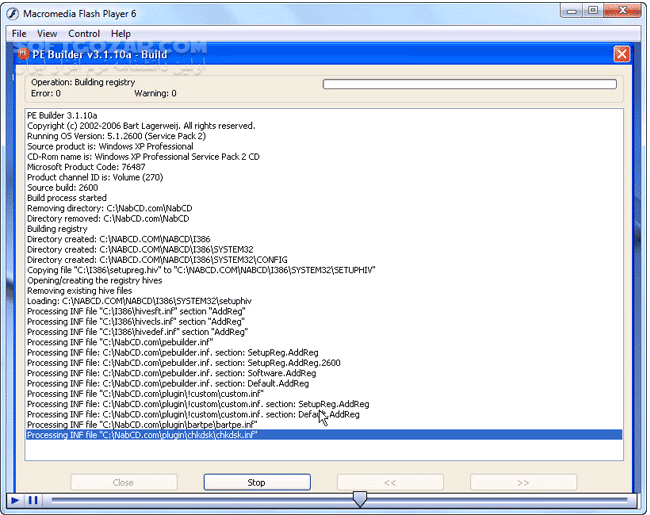Close the PE Builder dialog with red X

click(x=621, y=54)
